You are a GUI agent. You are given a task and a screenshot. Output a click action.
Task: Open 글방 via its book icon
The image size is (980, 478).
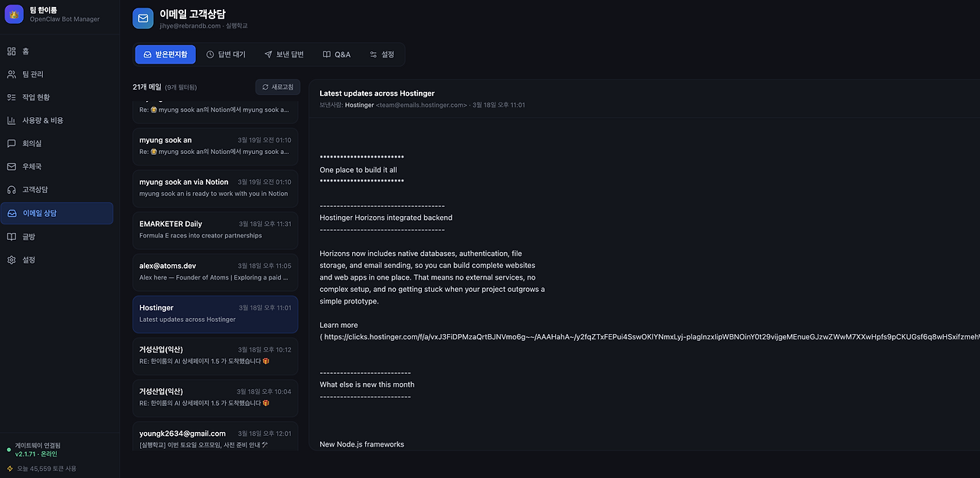coord(11,237)
